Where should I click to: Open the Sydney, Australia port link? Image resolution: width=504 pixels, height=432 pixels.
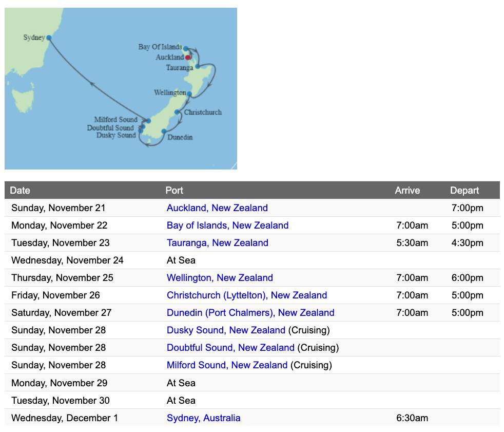coord(203,418)
